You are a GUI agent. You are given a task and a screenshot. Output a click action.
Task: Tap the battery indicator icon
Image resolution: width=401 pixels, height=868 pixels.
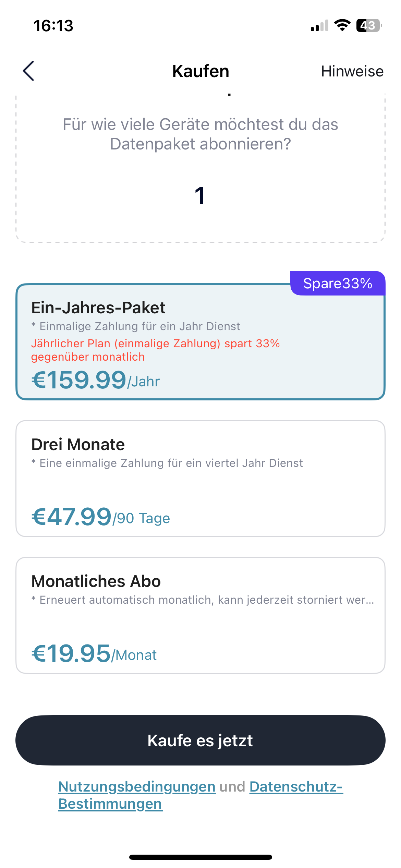tap(369, 25)
